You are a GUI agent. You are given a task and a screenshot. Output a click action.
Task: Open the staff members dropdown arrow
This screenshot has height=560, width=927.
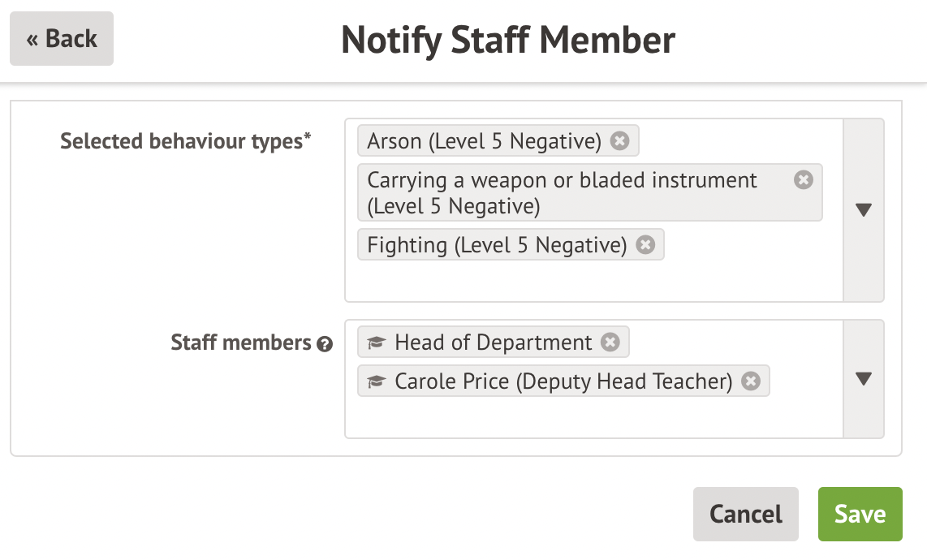coord(864,379)
